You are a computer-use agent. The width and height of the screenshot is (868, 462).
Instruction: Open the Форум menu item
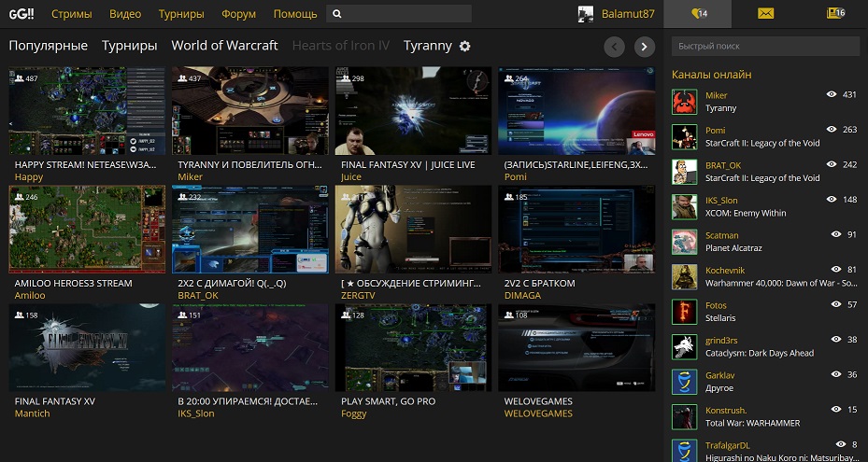point(238,14)
